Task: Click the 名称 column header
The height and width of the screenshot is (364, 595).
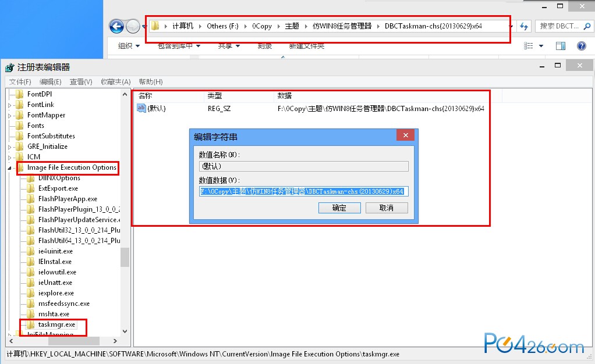Action: [x=146, y=96]
